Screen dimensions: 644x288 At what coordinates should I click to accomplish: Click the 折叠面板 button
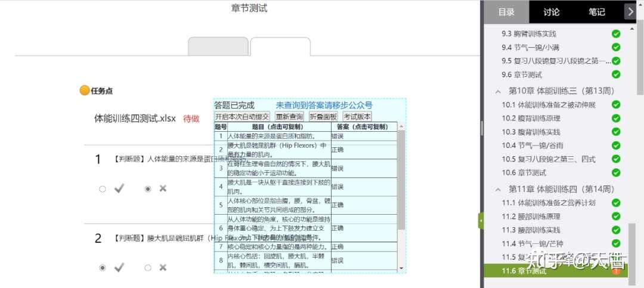click(x=323, y=116)
